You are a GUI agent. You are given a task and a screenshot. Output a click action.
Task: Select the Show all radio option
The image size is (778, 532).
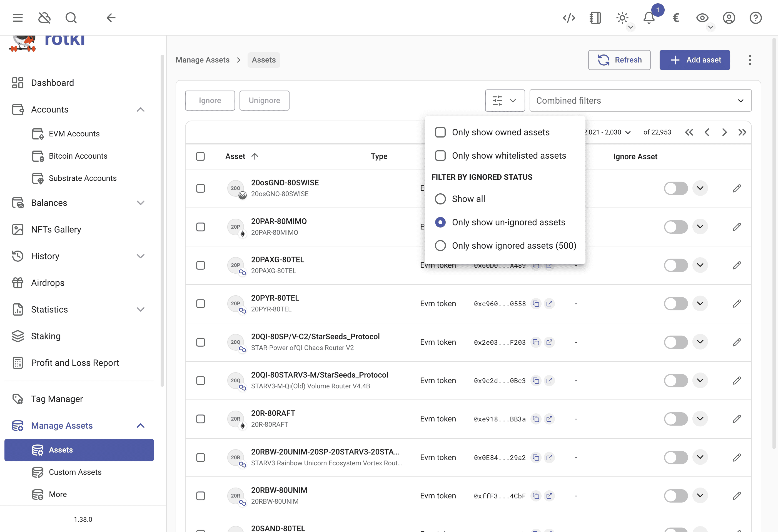pyautogui.click(x=440, y=199)
